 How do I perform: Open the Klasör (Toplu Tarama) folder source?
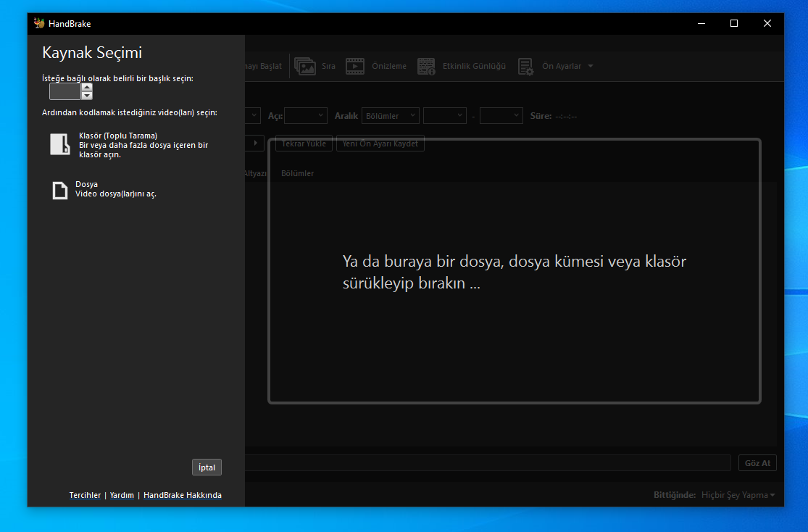click(130, 145)
